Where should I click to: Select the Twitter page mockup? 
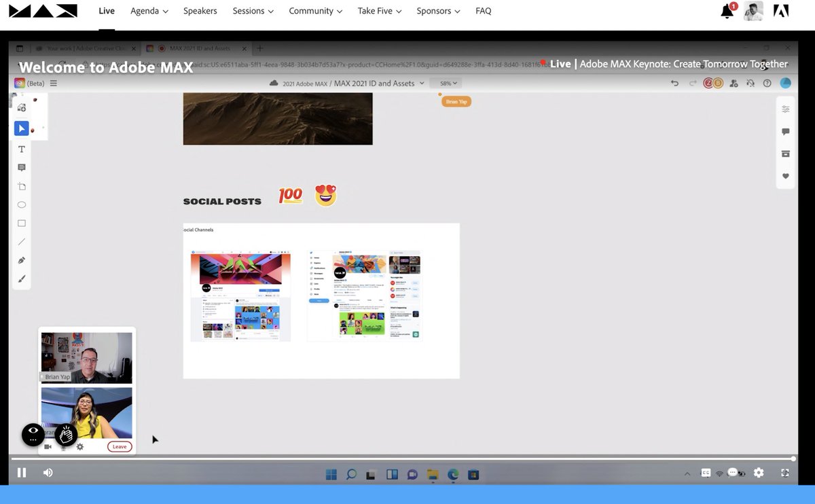point(364,295)
